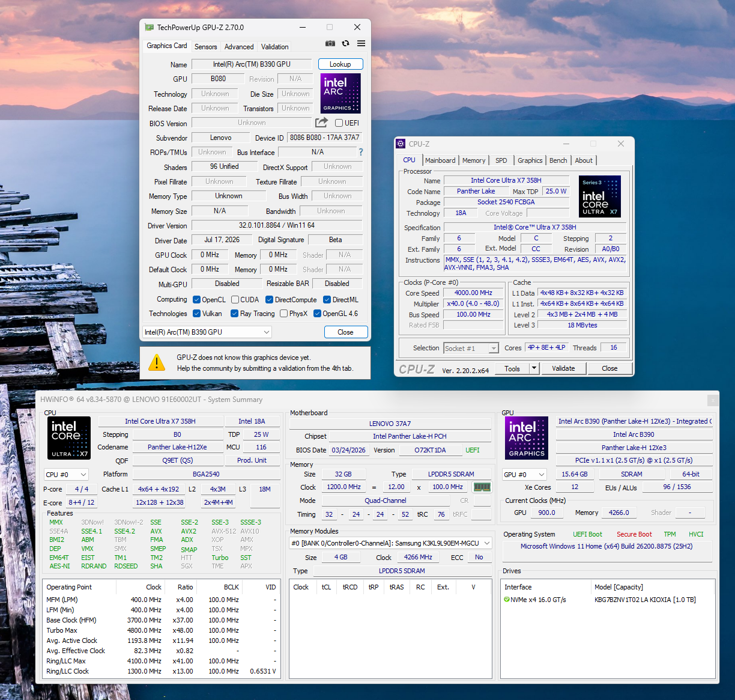Click the GPU name field Intel(R) Arc(TM) B390

point(252,64)
